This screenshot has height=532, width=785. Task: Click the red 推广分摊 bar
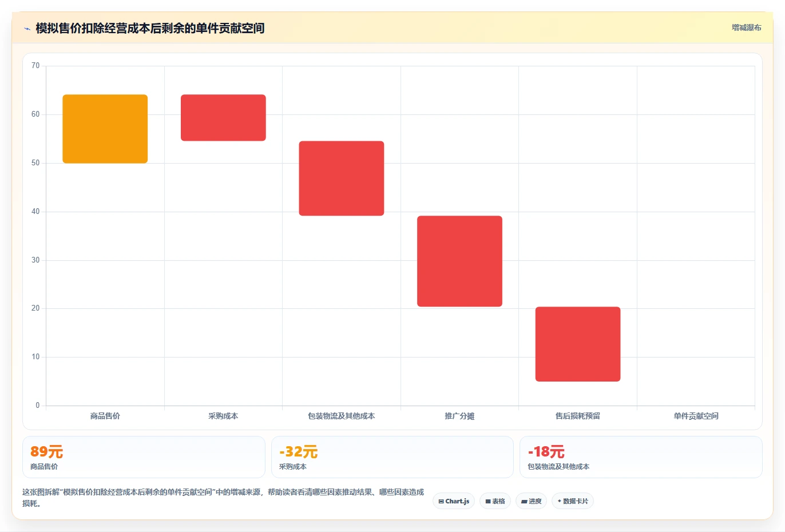click(459, 261)
